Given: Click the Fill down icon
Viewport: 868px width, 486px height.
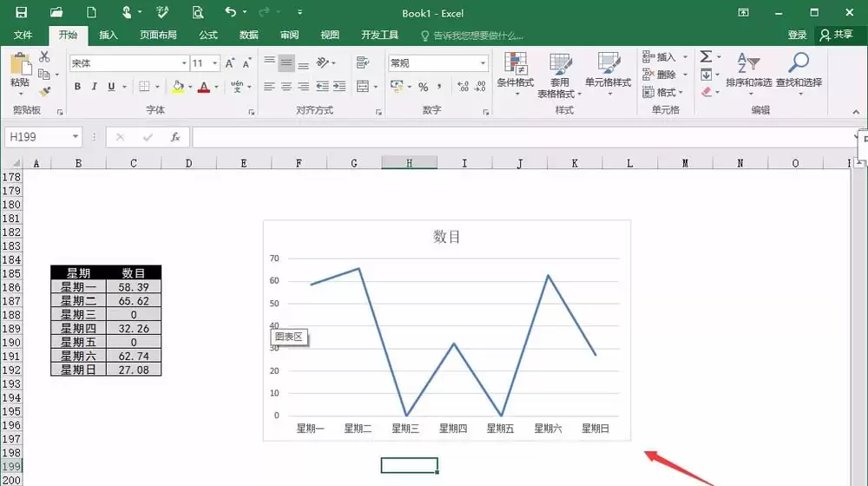Looking at the screenshot, I should pos(707,74).
